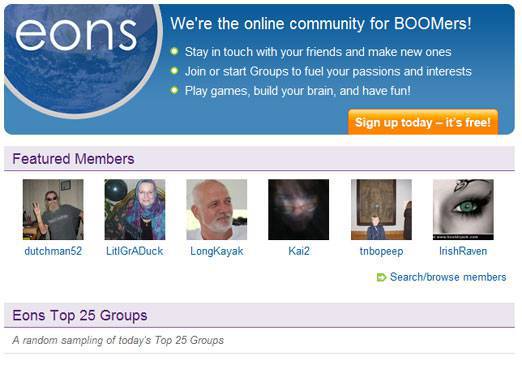Open dutchman52's profile photo
The width and height of the screenshot is (522, 378).
pos(53,210)
